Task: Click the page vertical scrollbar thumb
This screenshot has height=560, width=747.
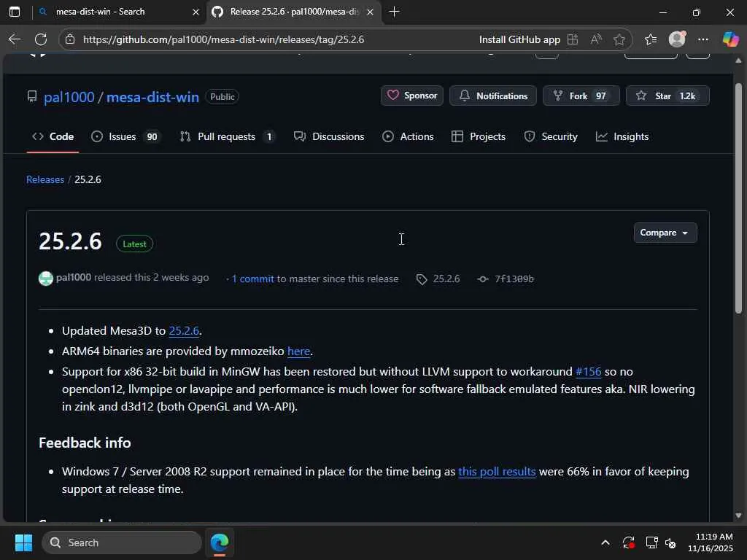Action: pyautogui.click(x=738, y=198)
